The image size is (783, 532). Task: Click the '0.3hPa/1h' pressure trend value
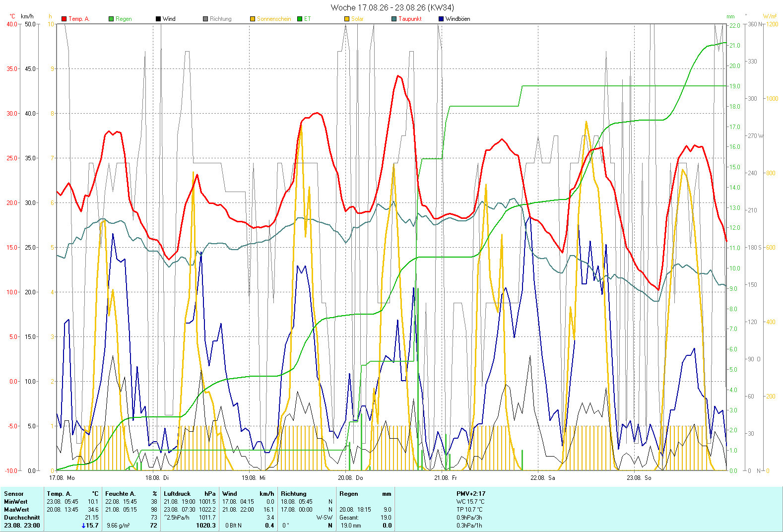pos(469,526)
